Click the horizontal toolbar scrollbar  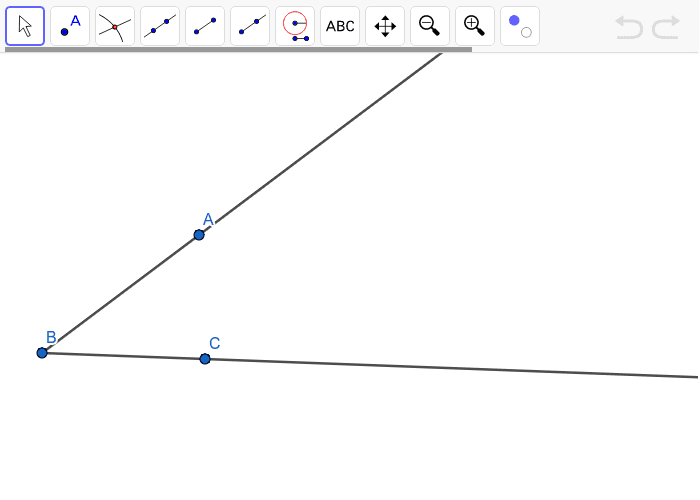pyautogui.click(x=238, y=50)
